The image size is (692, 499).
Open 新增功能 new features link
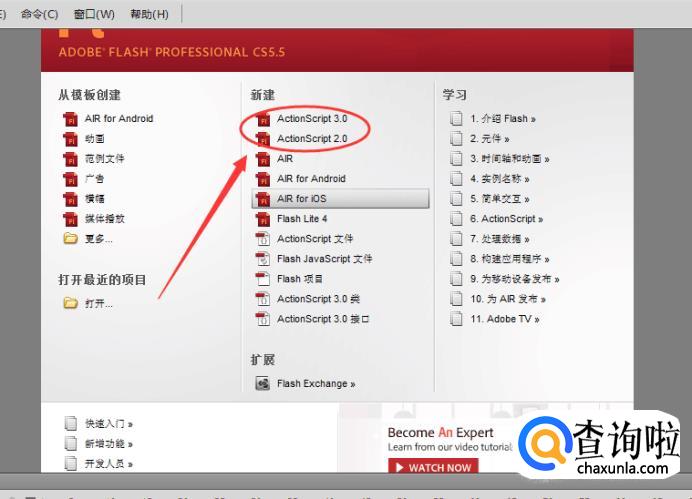click(x=109, y=443)
